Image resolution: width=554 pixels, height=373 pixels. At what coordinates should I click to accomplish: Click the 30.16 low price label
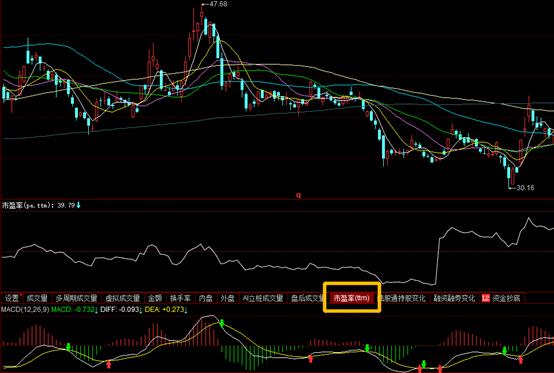click(x=525, y=188)
